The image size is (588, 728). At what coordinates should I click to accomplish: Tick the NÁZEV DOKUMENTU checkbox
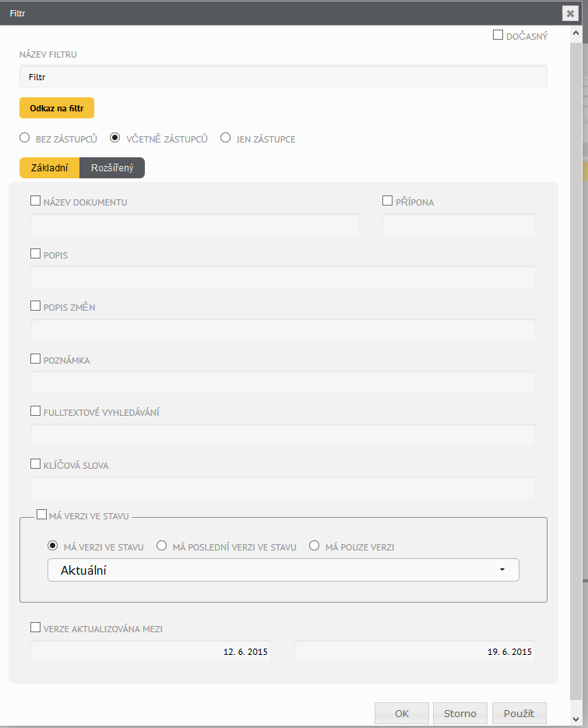(35, 201)
